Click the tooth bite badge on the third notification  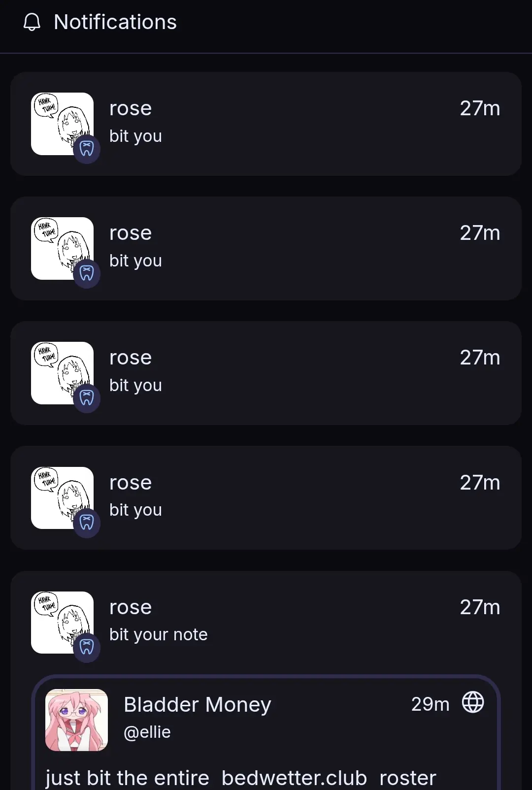pos(87,398)
